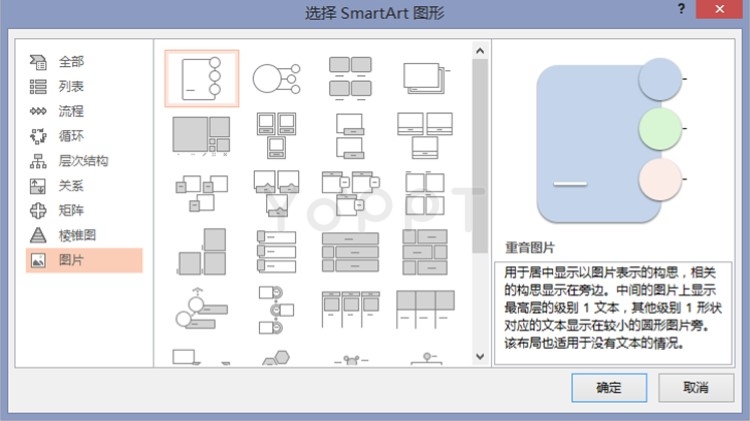Pick the ascending three gray squares layout
The height and width of the screenshot is (421, 750).
tap(201, 252)
